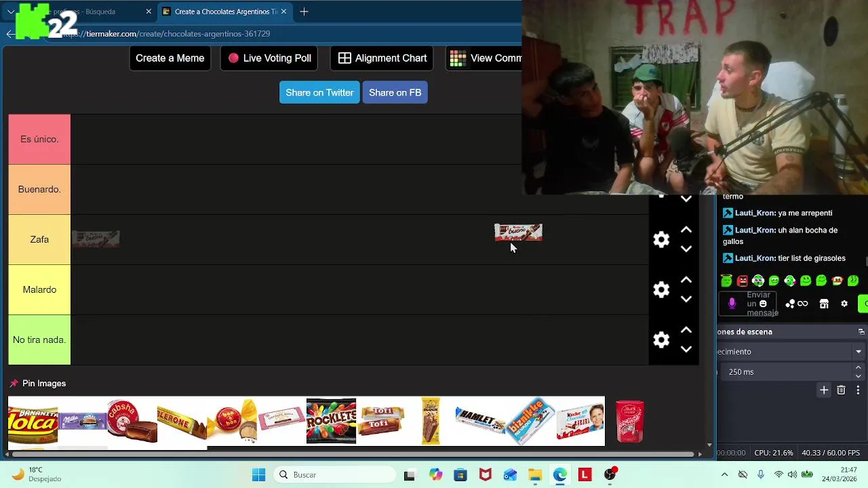Close the Búsqueda browser tab
This screenshot has width=868, height=488.
(149, 12)
